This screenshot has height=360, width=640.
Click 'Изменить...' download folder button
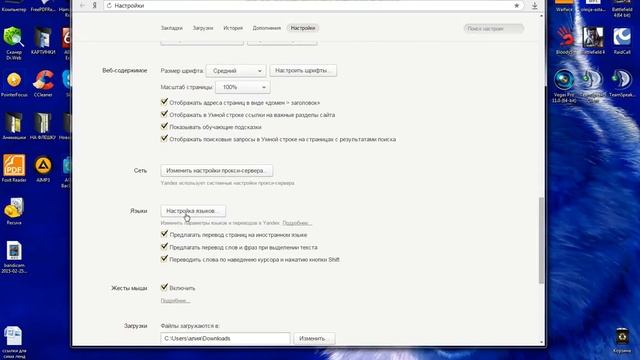(314, 338)
